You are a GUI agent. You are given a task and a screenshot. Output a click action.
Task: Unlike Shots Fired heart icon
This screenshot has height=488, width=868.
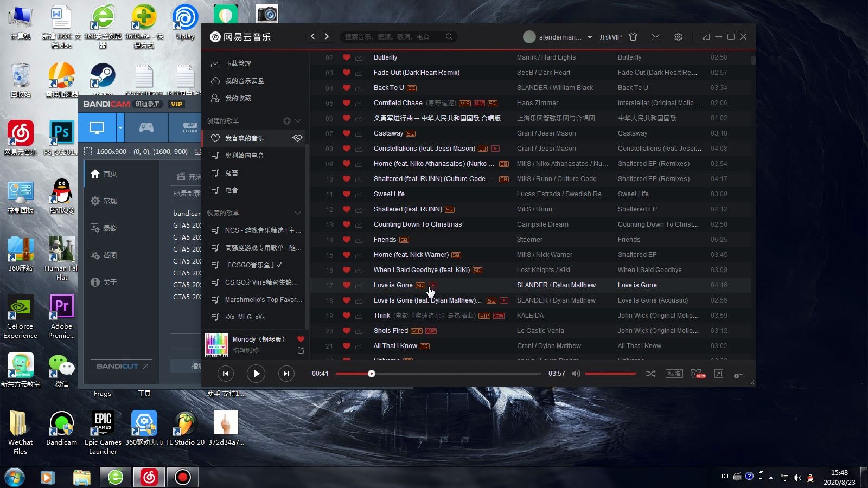pyautogui.click(x=346, y=331)
